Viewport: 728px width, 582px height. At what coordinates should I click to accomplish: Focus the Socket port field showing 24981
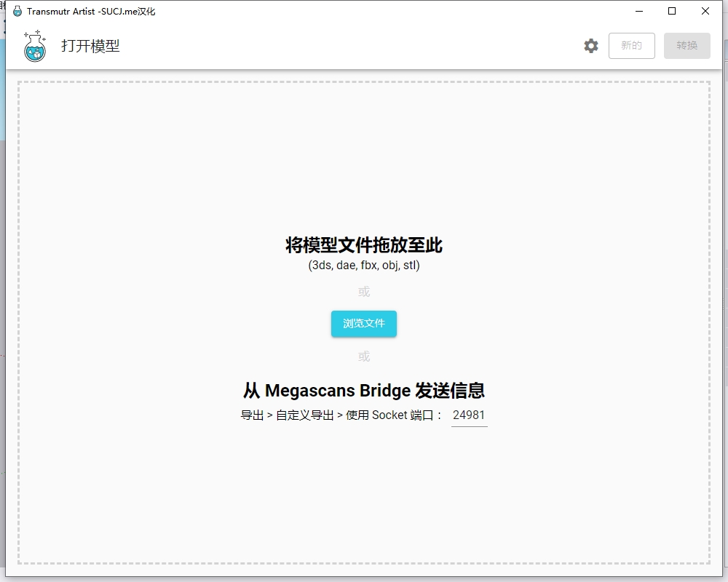click(x=469, y=415)
